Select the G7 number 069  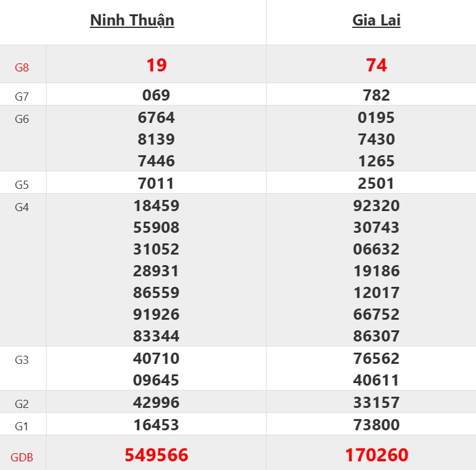pos(157,96)
